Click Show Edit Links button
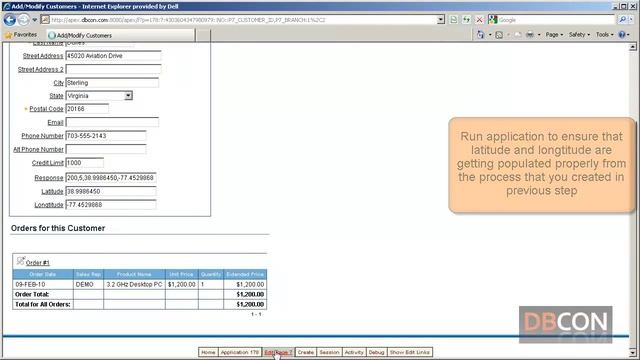Image resolution: width=640 pixels, height=360 pixels. point(409,352)
